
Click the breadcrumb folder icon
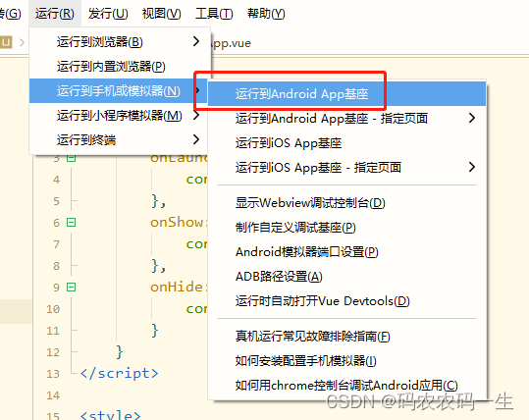tap(6, 42)
